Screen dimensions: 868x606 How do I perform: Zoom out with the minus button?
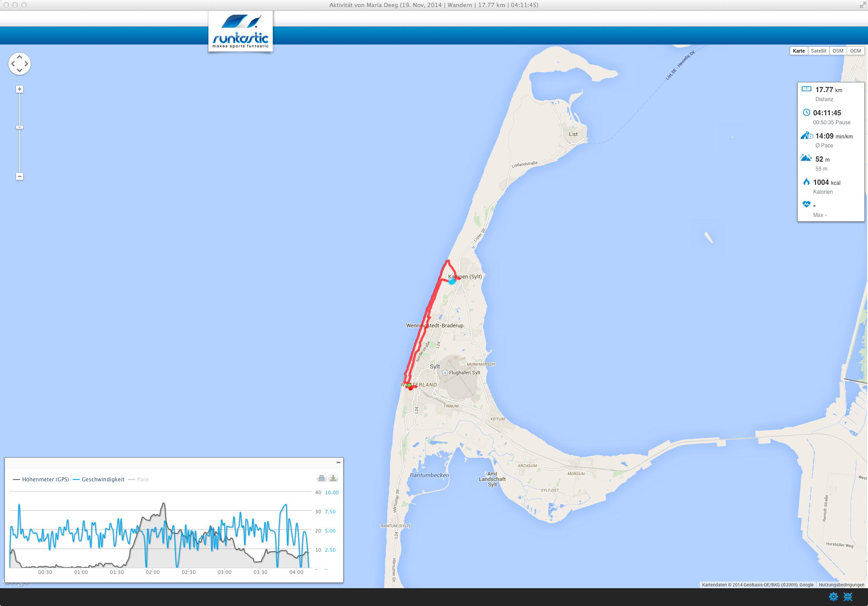(x=20, y=176)
